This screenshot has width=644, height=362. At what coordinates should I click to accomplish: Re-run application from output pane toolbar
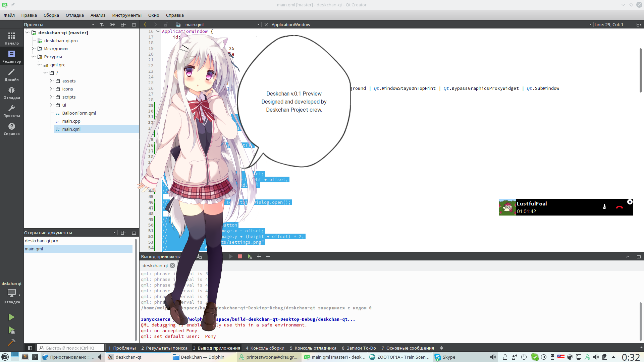coord(230,256)
